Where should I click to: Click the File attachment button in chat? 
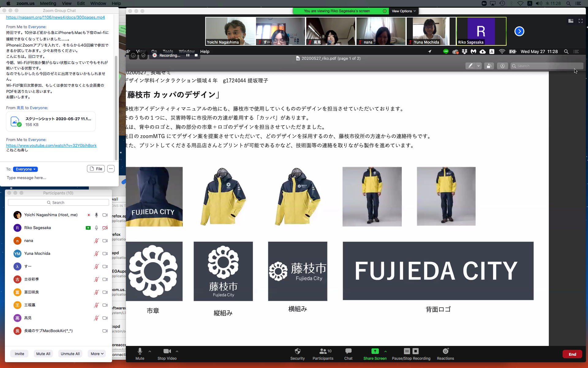pos(96,169)
